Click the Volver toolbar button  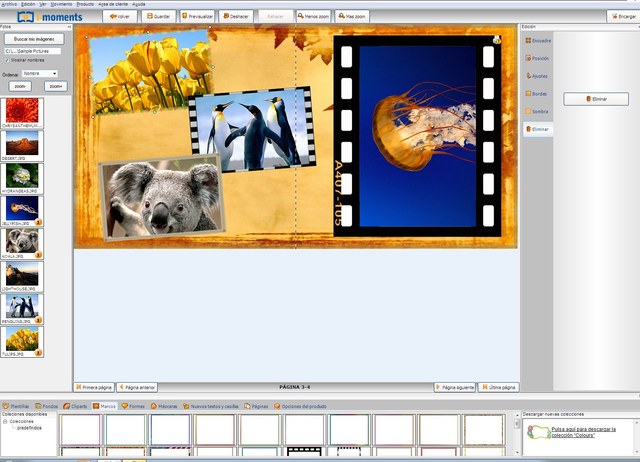(x=120, y=17)
